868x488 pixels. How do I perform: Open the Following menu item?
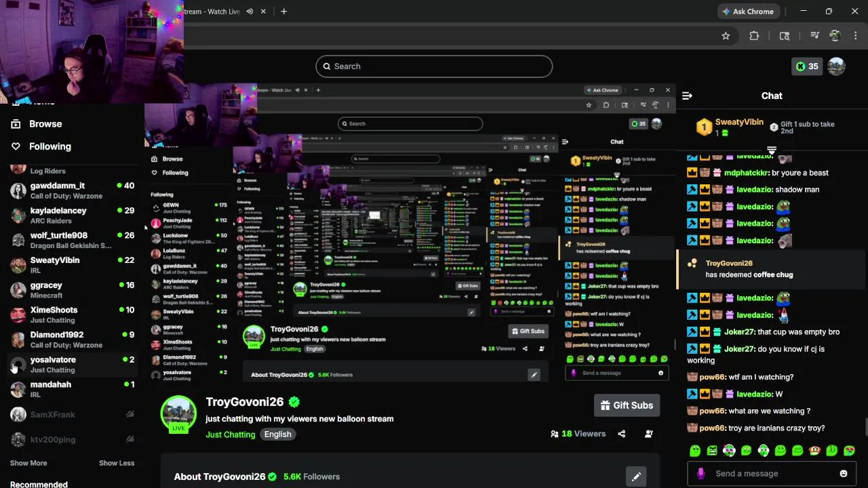click(50, 146)
